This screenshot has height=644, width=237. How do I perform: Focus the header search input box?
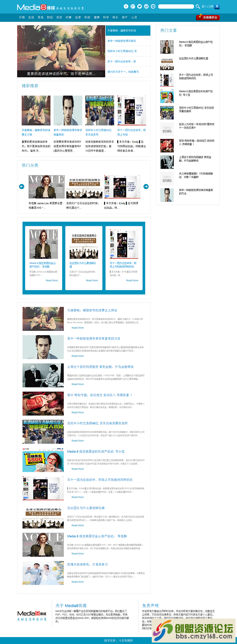click(x=176, y=6)
